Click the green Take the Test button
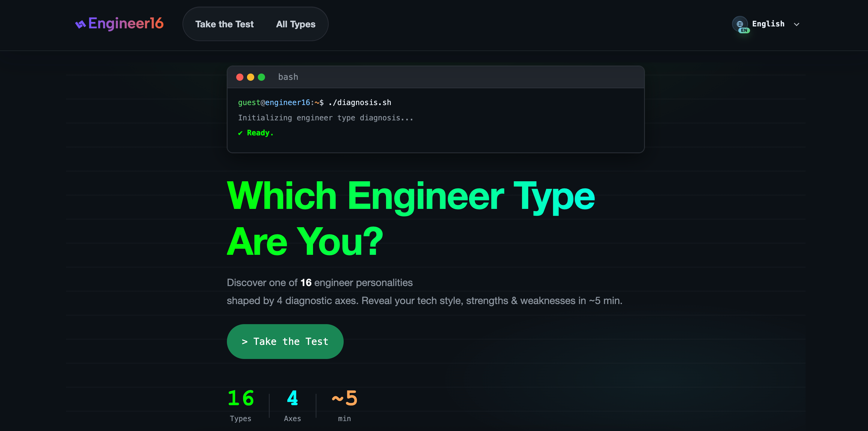This screenshot has width=868, height=431. tap(285, 341)
